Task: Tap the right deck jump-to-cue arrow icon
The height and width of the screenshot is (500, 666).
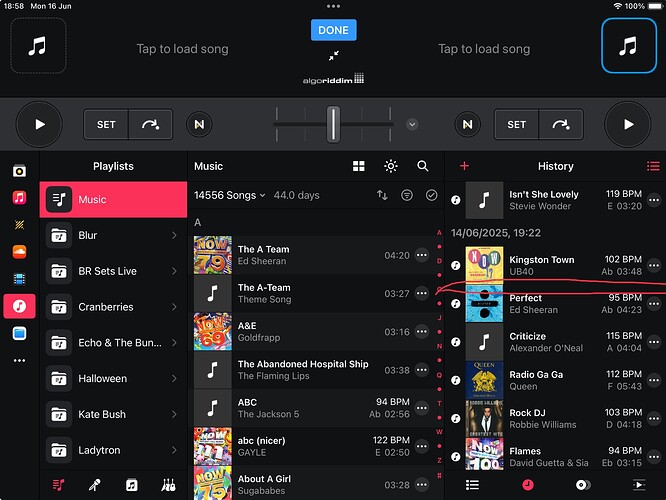Action: 561,124
